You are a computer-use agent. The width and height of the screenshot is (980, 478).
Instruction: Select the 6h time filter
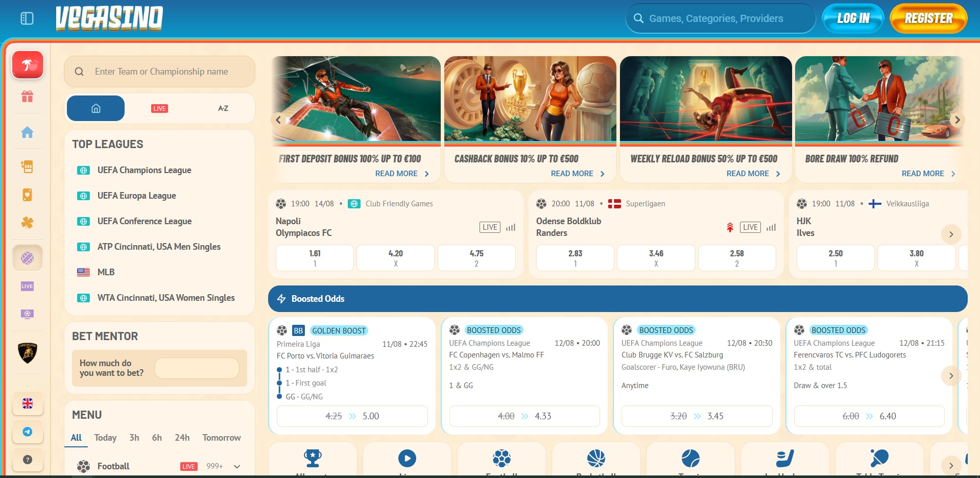[x=157, y=438]
